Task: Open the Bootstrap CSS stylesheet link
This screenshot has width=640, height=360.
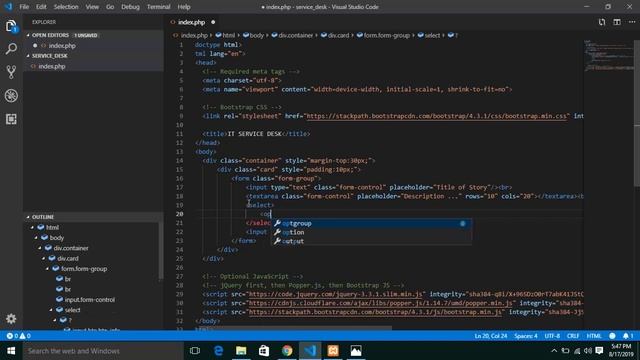Action: click(x=437, y=116)
